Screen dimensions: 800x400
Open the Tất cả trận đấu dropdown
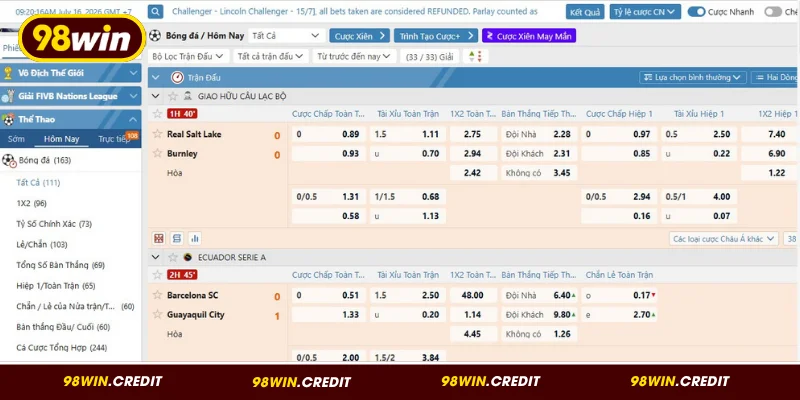click(271, 56)
